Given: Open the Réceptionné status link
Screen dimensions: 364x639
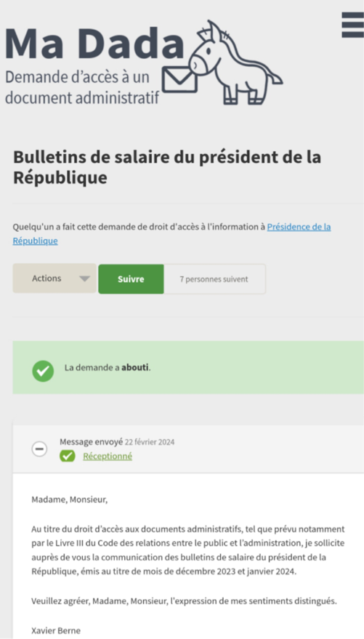Looking at the screenshot, I should coord(108,457).
